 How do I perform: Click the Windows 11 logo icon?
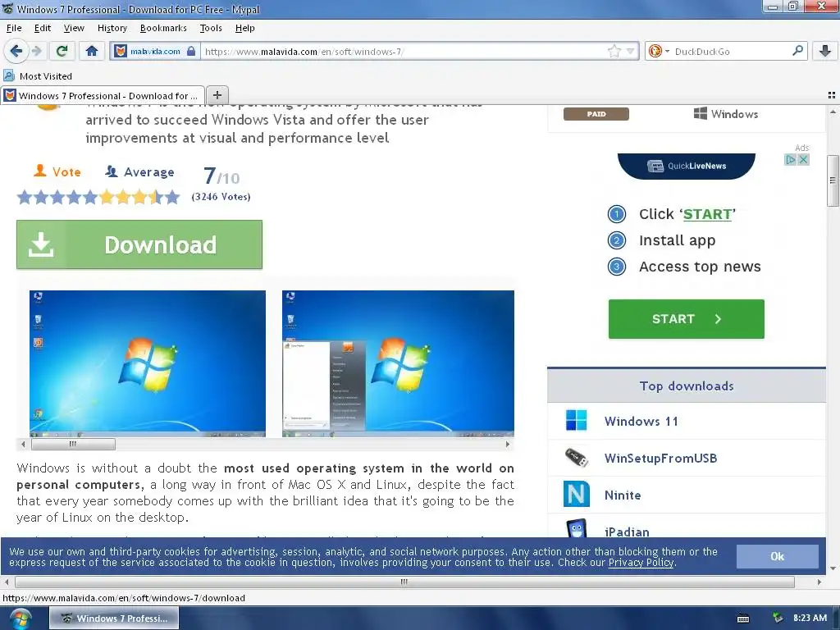point(577,421)
